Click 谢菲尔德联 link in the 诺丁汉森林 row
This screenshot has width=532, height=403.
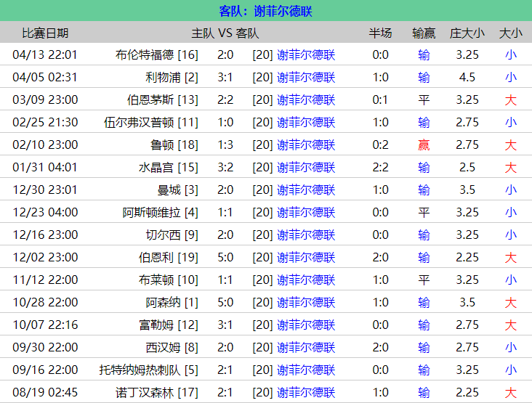pyautogui.click(x=306, y=392)
